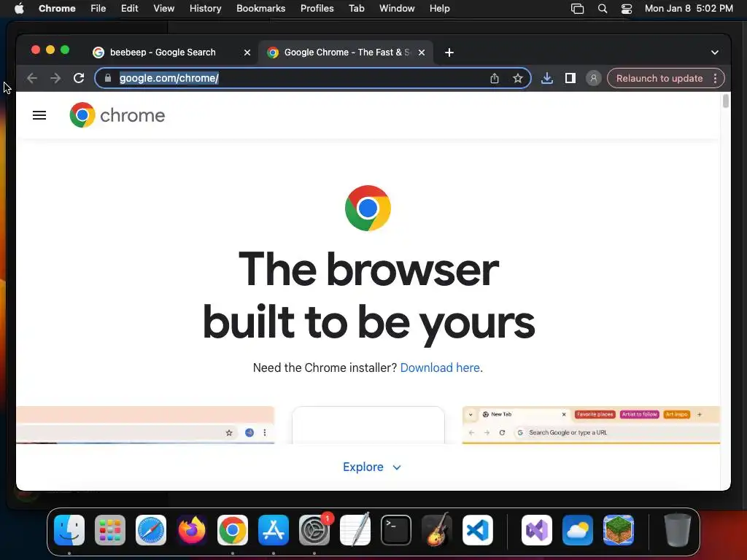Open the Chrome application menu
747x560 pixels.
57,9
